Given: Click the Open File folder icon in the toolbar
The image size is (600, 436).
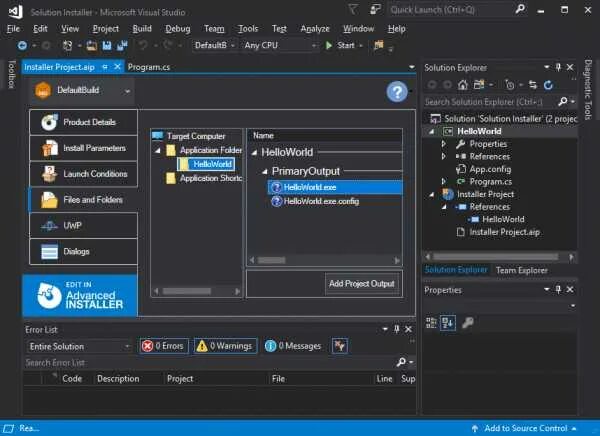Looking at the screenshot, I should point(91,46).
